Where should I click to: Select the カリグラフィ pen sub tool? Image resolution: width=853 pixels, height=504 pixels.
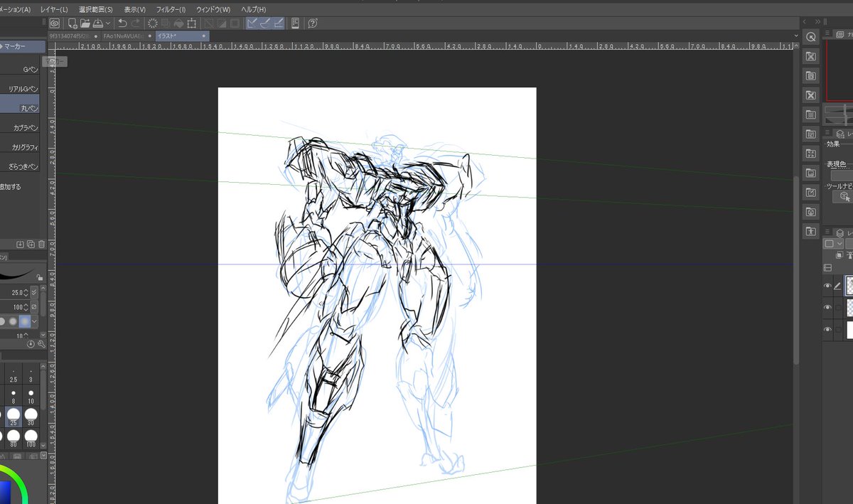coord(21,147)
